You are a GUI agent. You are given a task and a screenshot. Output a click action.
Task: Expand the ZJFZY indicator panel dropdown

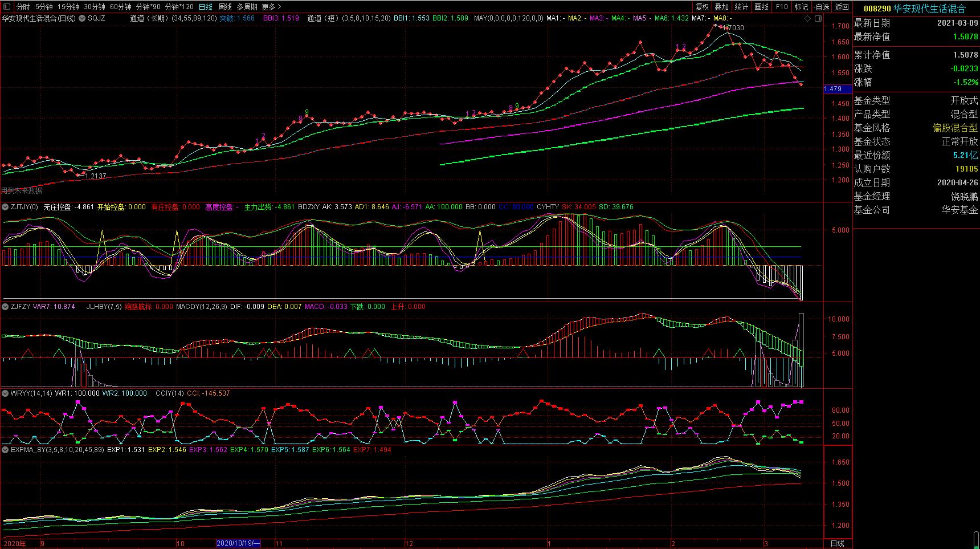click(5, 307)
